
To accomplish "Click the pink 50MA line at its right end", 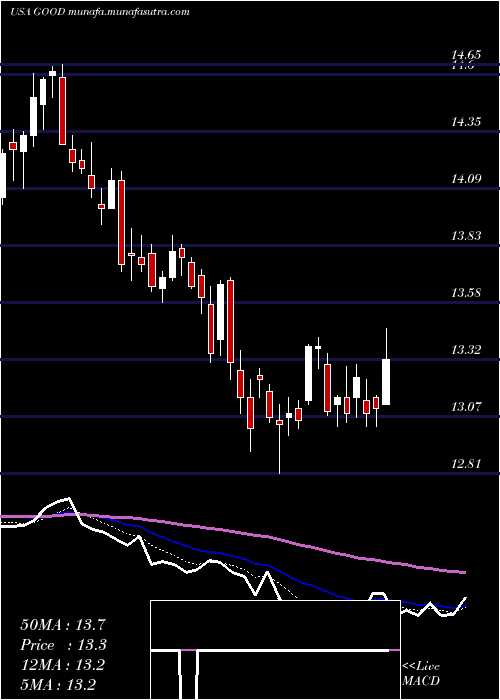I will tap(464, 572).
